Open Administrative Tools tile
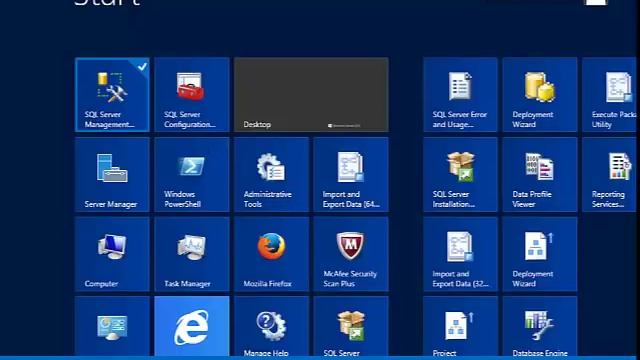The height and width of the screenshot is (360, 640). coord(271,174)
